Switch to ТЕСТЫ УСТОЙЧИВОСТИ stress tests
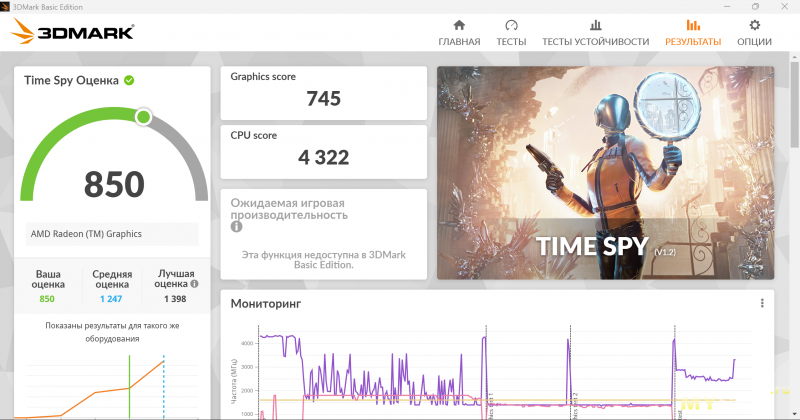Image resolution: width=800 pixels, height=420 pixels. [x=595, y=33]
